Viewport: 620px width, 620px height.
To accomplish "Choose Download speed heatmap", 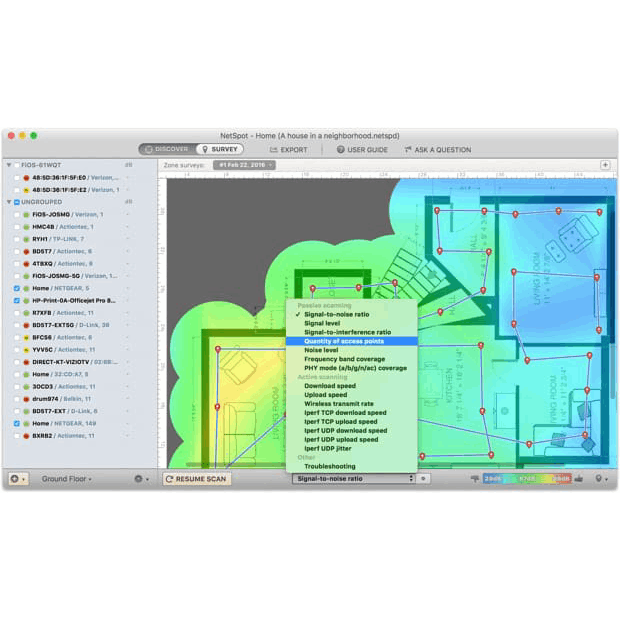I will pyautogui.click(x=330, y=386).
